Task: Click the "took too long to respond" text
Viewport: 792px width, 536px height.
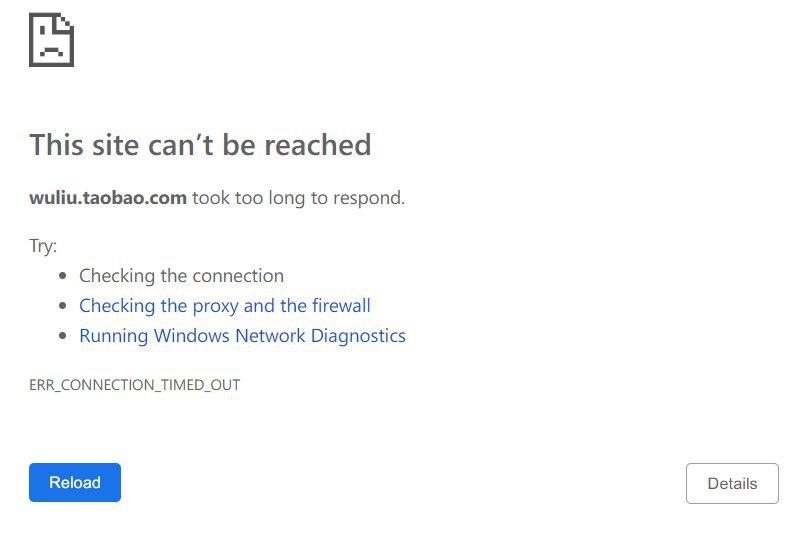Action: [x=298, y=198]
